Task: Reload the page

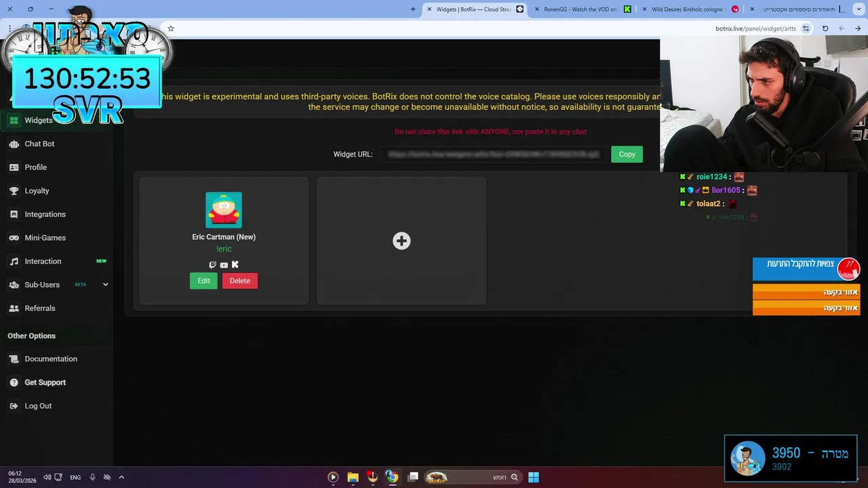Action: click(825, 28)
